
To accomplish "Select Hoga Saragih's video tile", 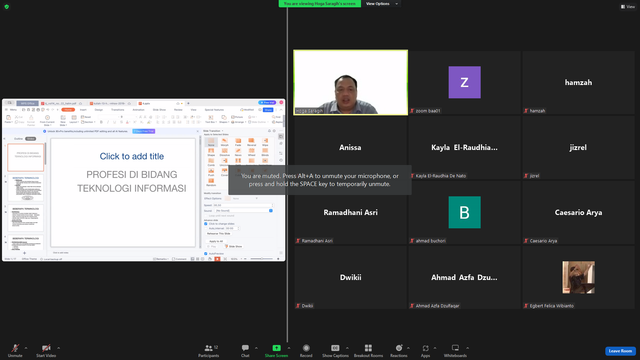I will coord(351,82).
